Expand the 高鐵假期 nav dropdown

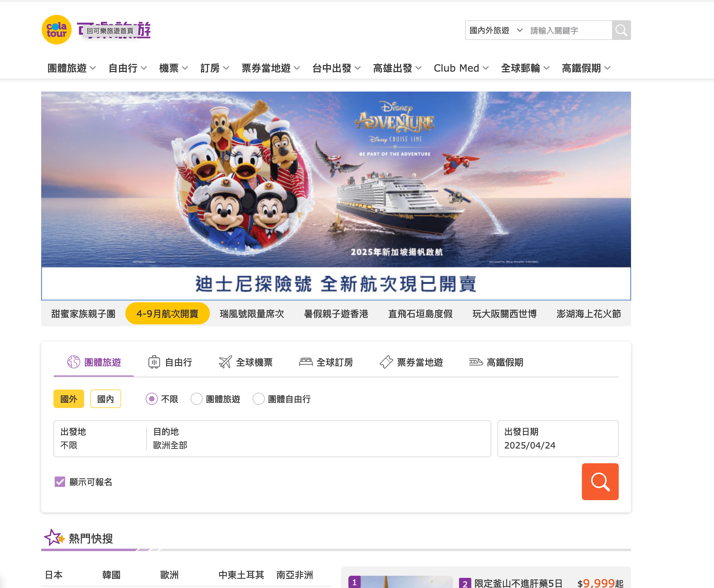tap(586, 68)
